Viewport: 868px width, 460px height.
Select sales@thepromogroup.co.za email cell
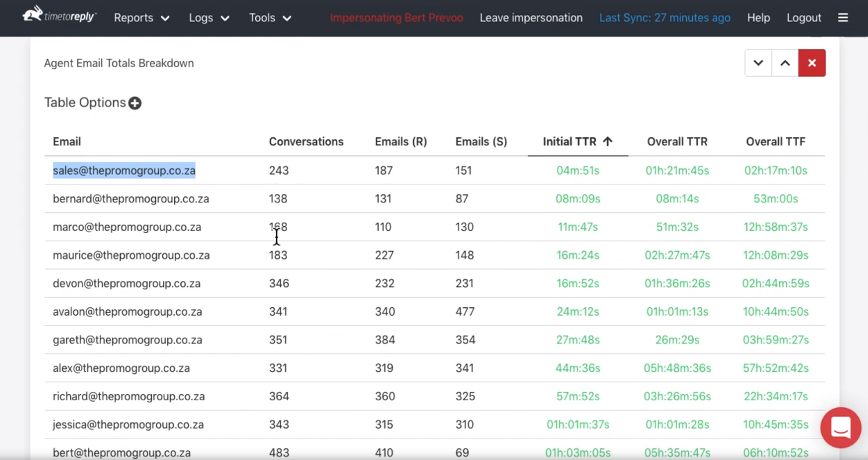click(x=124, y=170)
